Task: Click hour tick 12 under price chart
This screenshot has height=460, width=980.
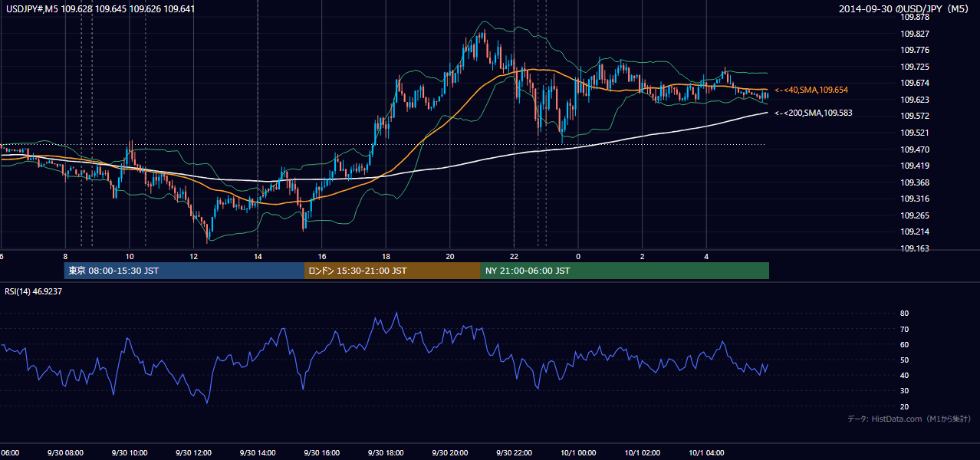Action: click(x=193, y=257)
